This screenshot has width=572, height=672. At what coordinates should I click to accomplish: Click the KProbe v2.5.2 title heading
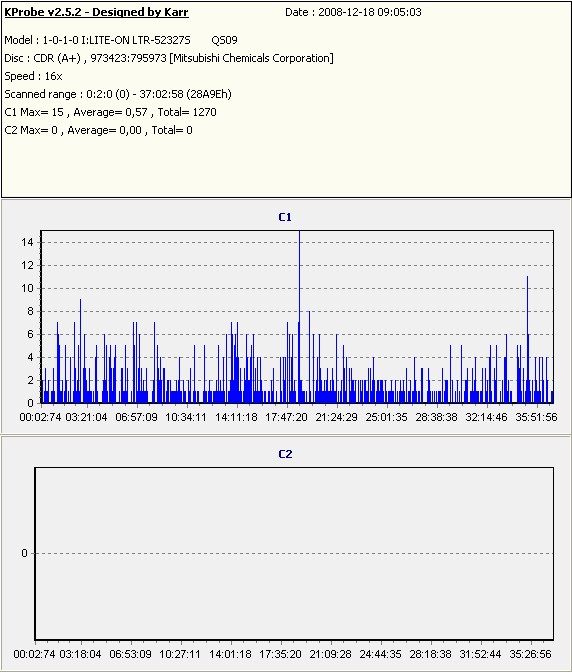click(96, 12)
